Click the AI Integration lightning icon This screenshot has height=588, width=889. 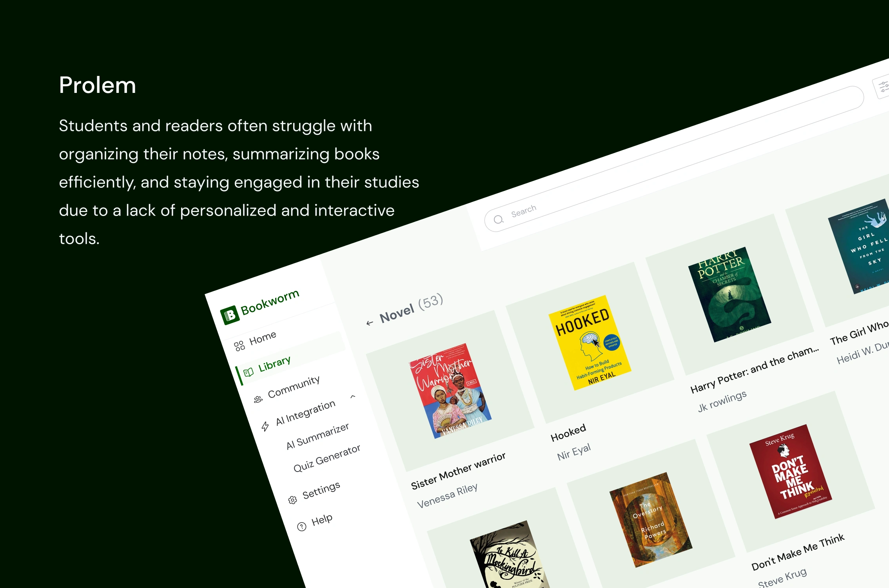[x=265, y=426]
